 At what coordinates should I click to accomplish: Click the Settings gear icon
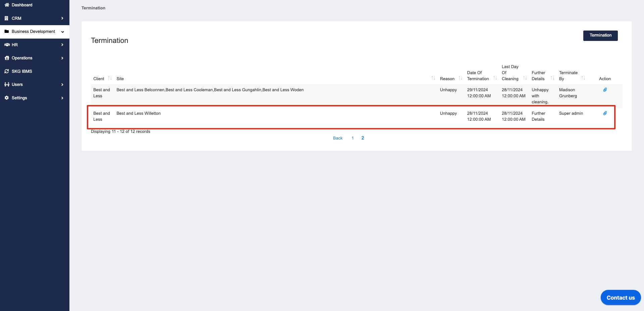coord(7,98)
